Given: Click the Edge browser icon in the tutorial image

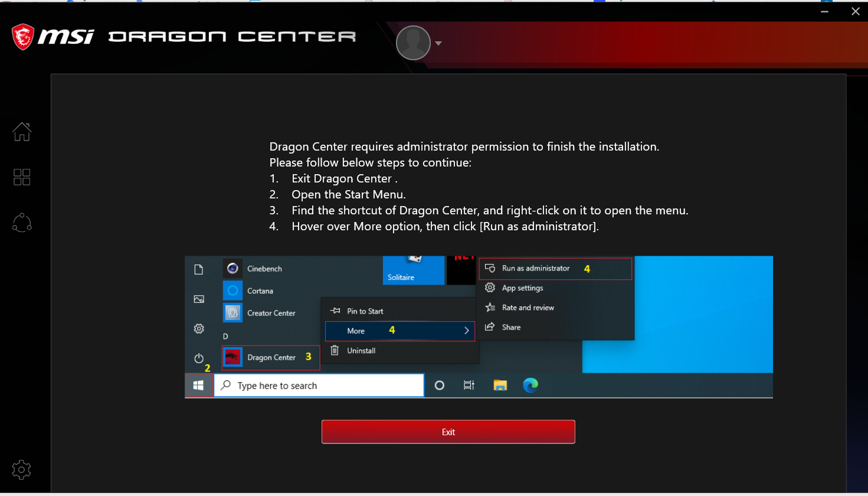Looking at the screenshot, I should pos(530,385).
